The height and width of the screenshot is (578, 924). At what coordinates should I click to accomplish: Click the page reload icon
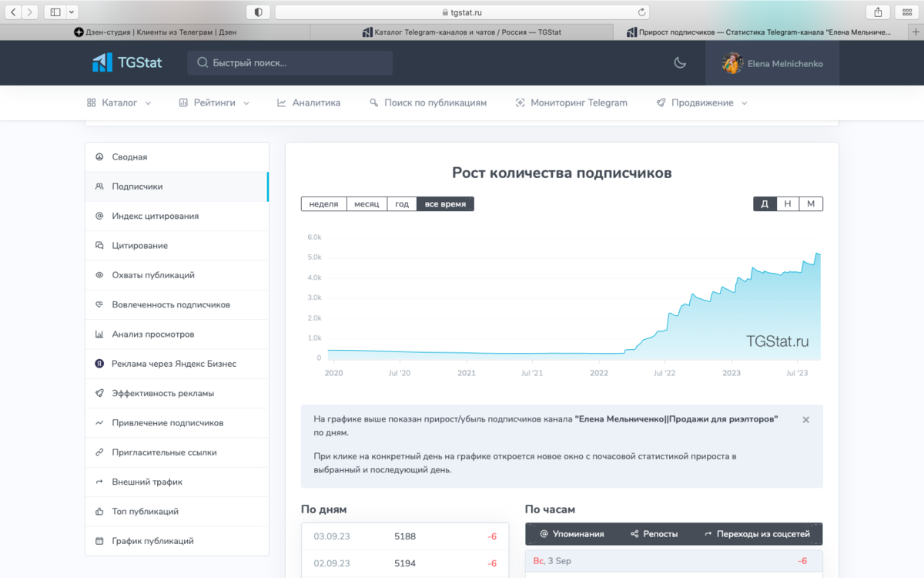[x=641, y=12]
